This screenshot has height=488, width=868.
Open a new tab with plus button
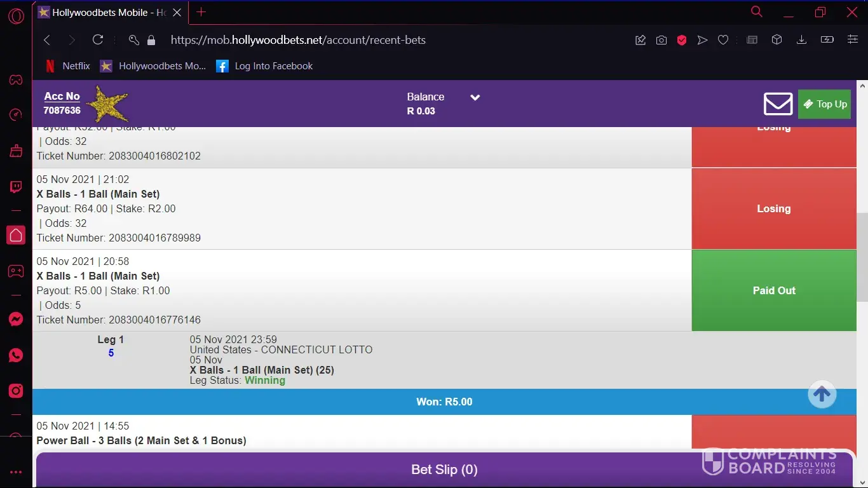tap(201, 12)
